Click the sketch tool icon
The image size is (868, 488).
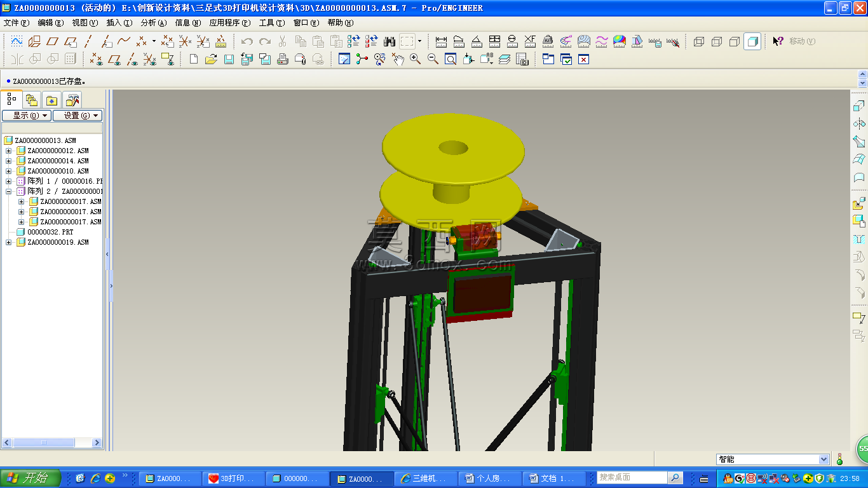coord(17,41)
